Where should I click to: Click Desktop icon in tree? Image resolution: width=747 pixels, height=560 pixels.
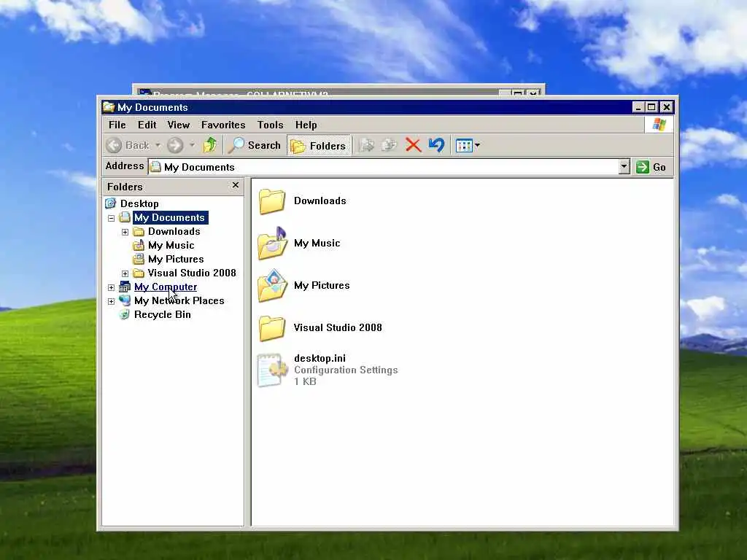(111, 203)
